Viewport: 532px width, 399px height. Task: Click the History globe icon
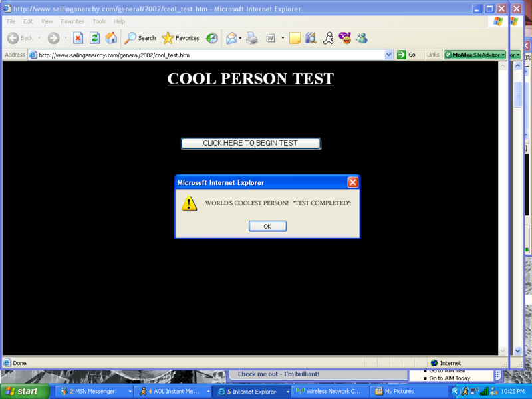pos(211,38)
